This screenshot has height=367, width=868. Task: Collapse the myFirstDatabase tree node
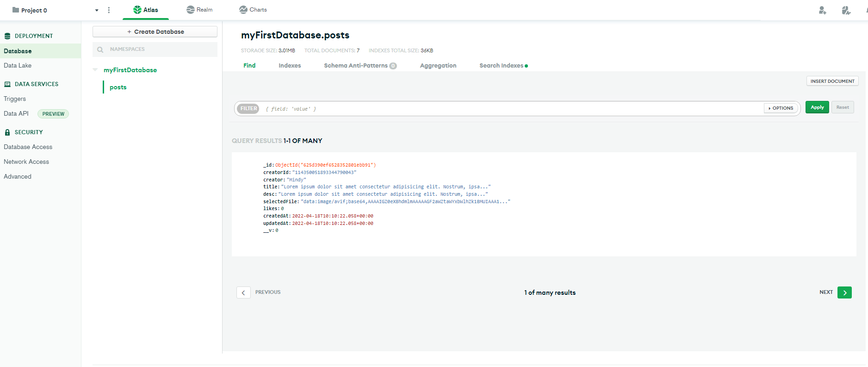click(x=95, y=70)
